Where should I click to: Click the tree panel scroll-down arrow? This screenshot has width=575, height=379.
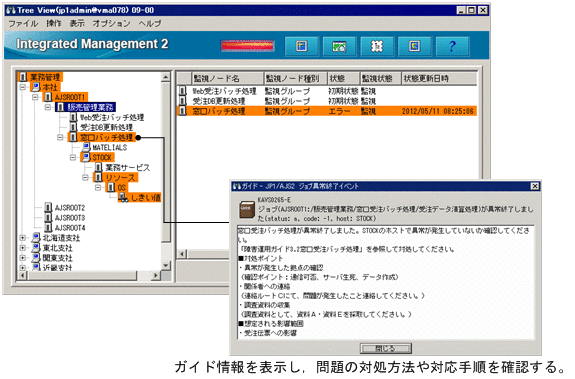(x=166, y=265)
